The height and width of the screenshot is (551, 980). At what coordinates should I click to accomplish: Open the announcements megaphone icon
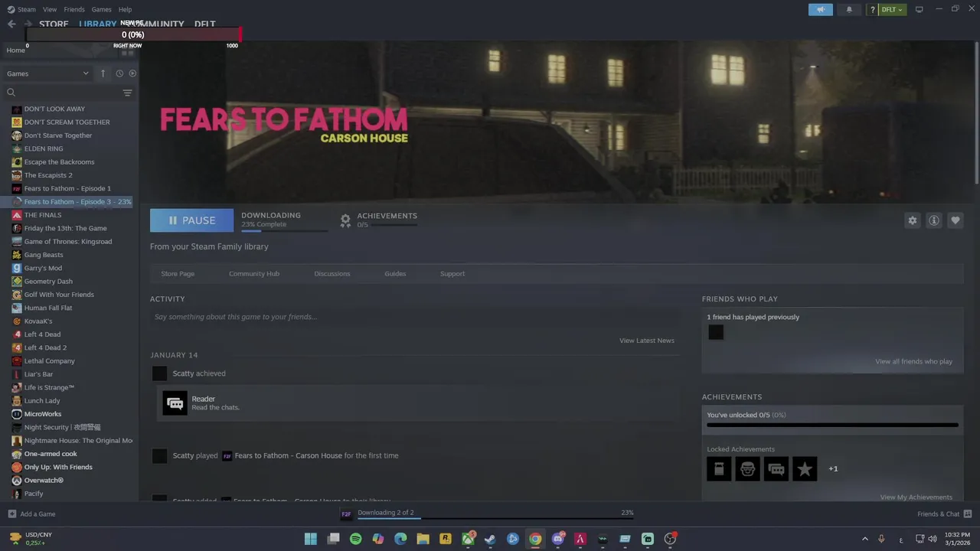pyautogui.click(x=821, y=9)
